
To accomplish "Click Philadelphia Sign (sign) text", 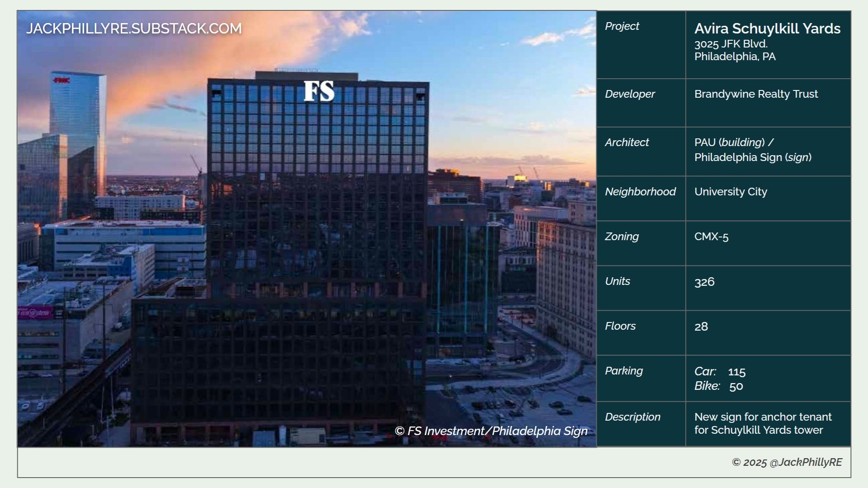I will (753, 157).
